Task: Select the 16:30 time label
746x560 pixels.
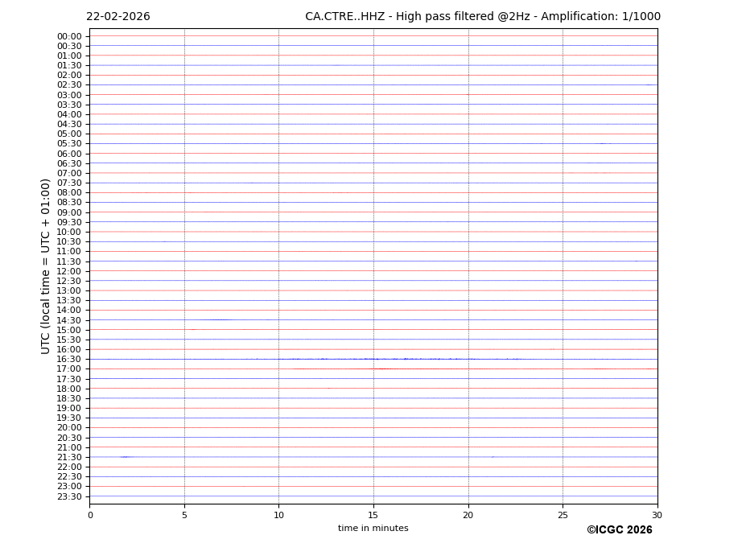Action: point(69,360)
